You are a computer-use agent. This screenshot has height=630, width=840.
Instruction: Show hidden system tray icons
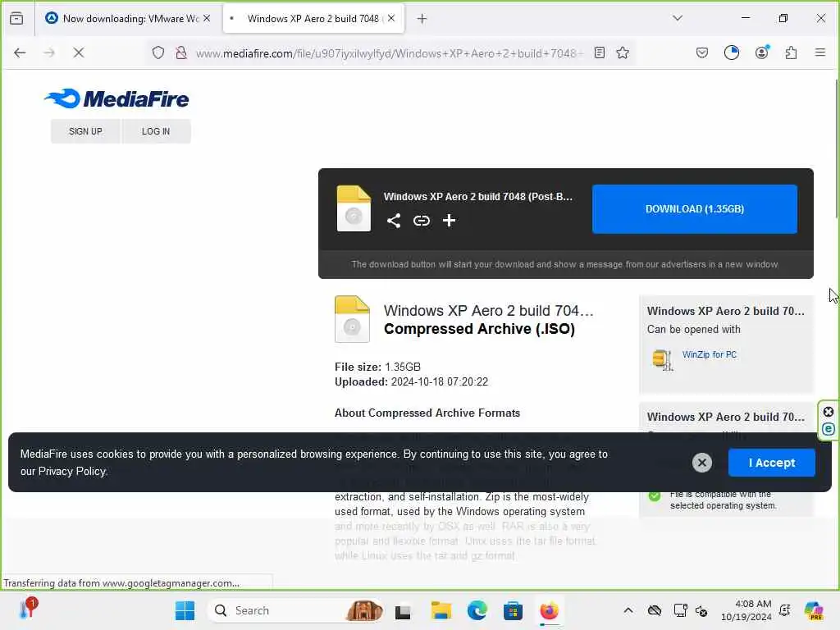pyautogui.click(x=628, y=610)
